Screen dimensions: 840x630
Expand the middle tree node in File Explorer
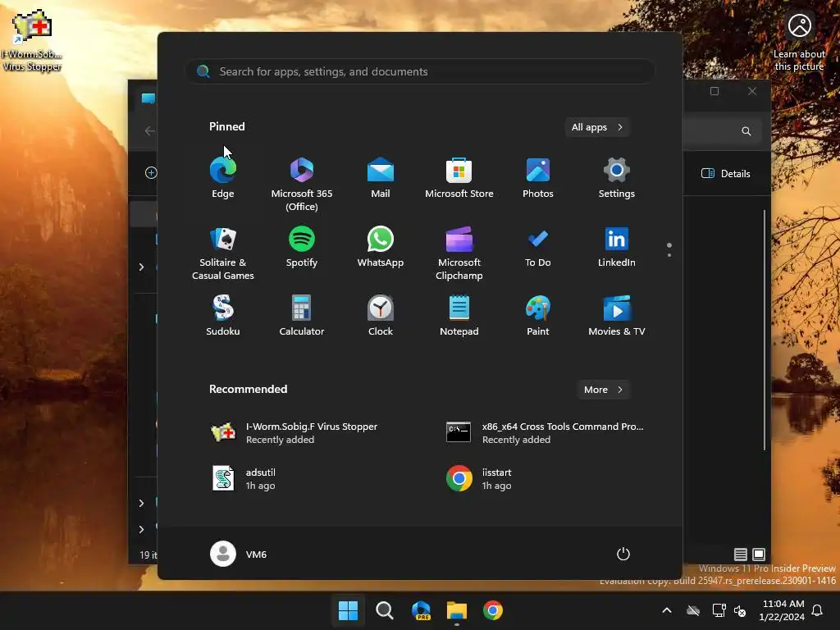point(141,503)
